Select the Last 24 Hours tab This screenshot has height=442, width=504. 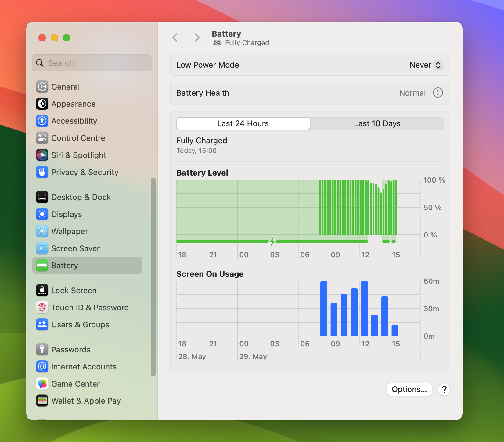(243, 123)
